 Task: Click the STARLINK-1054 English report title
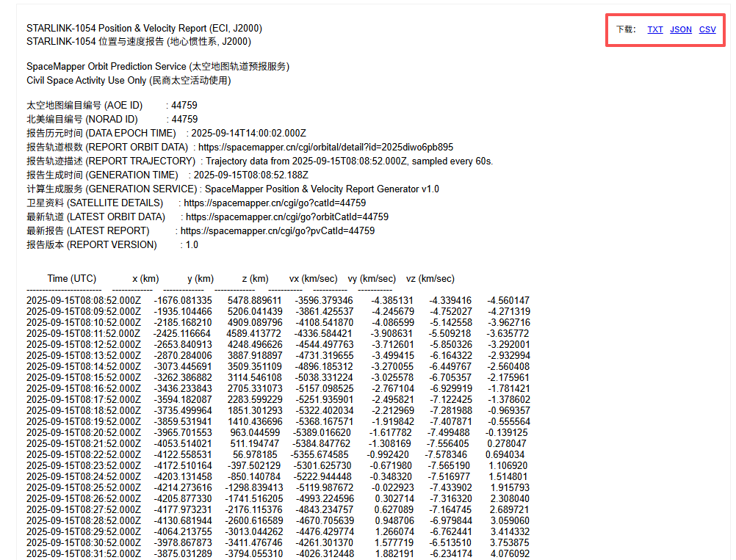[x=144, y=28]
